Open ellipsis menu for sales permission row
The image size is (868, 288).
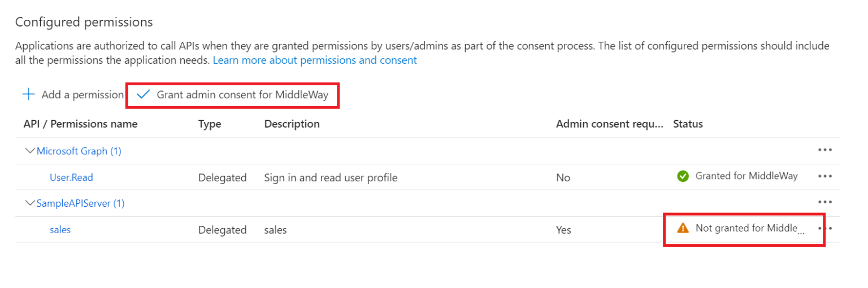(826, 228)
